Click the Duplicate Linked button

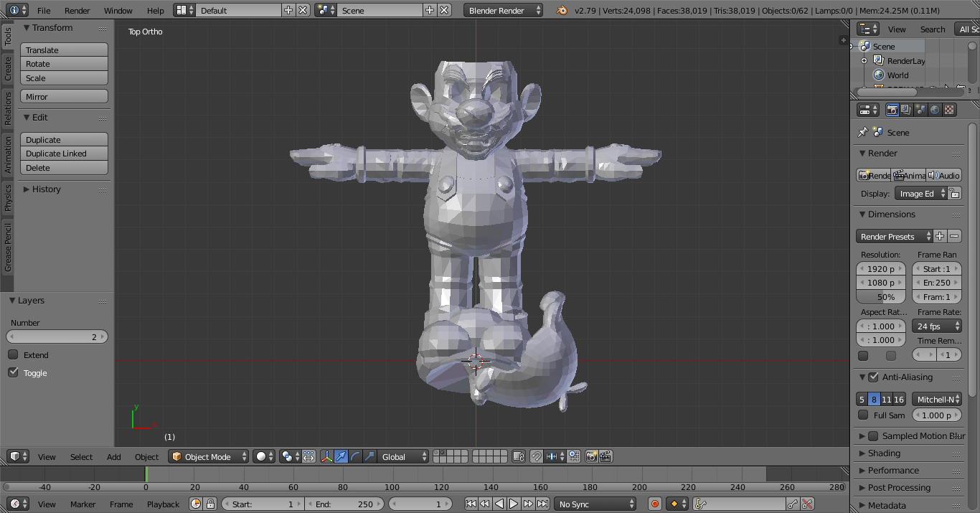pos(64,154)
